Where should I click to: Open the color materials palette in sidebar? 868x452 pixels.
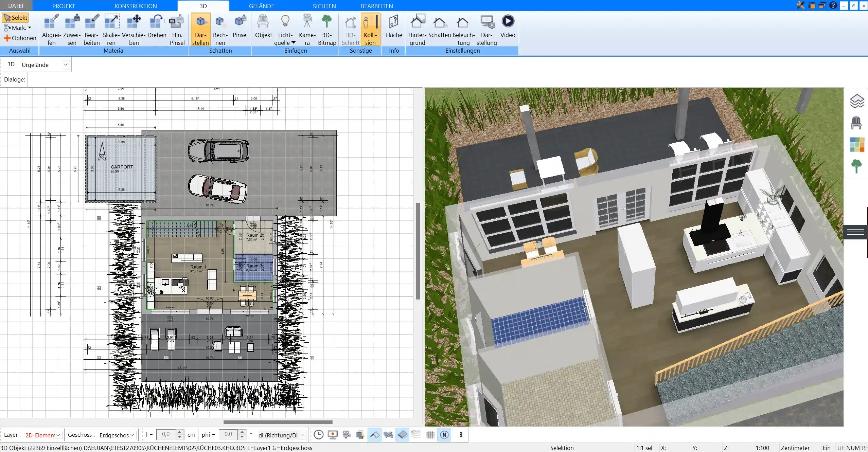click(x=857, y=145)
